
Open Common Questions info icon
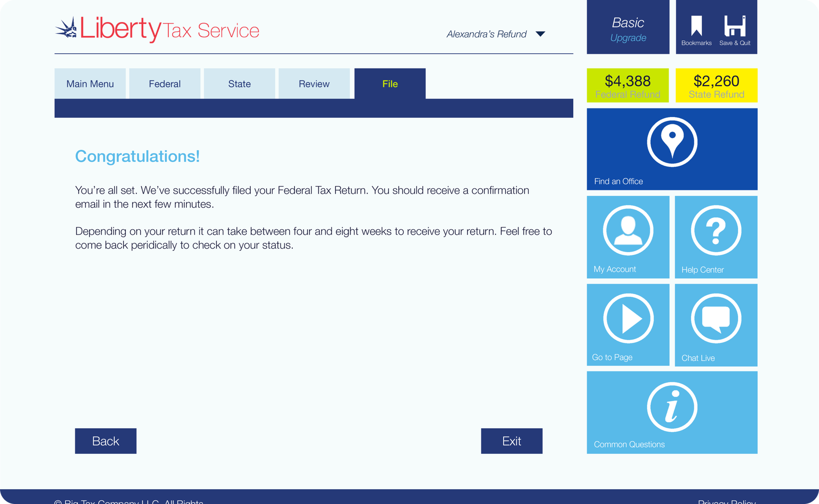pos(672,407)
